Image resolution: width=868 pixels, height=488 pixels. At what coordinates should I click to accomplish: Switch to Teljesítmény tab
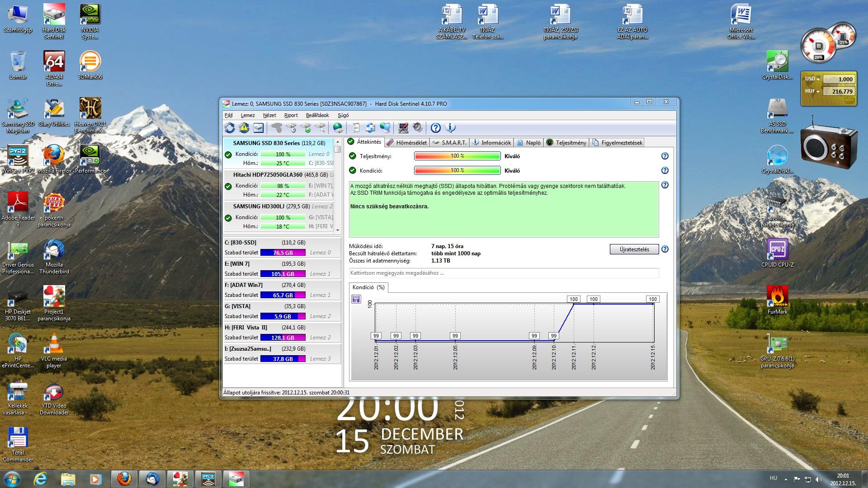click(566, 142)
